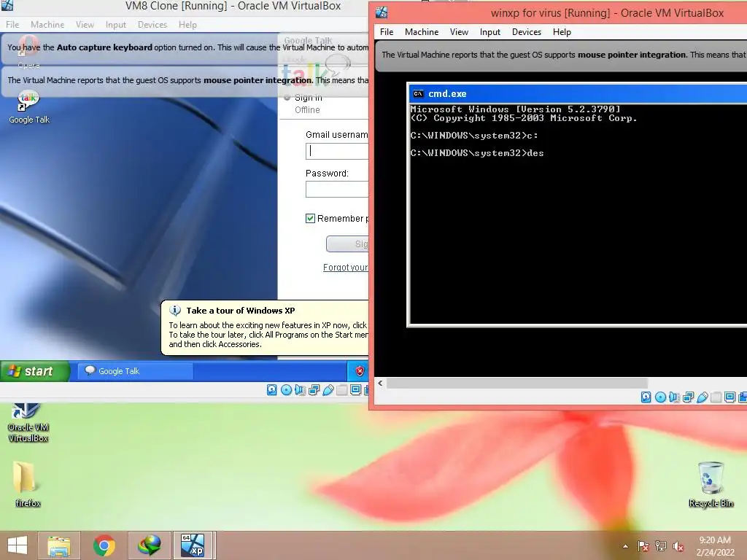Viewport: 747px width, 560px height.
Task: Select Oracle VM VirtualBox desktop shortcut
Action: pyautogui.click(x=28, y=423)
